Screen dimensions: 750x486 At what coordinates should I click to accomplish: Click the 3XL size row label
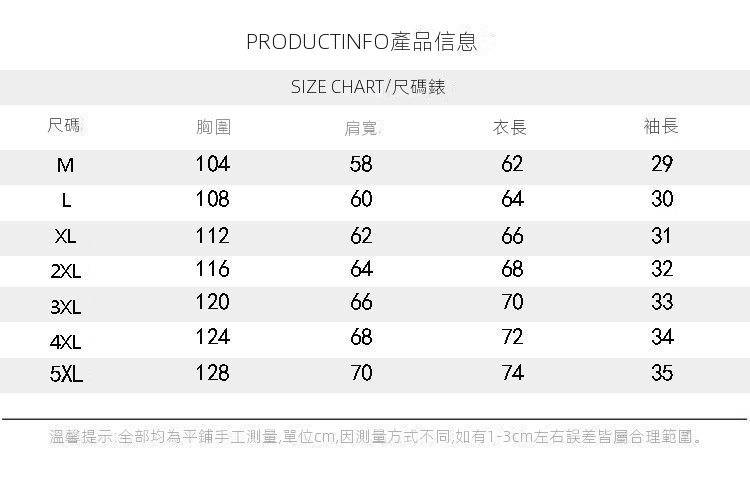[x=66, y=305]
